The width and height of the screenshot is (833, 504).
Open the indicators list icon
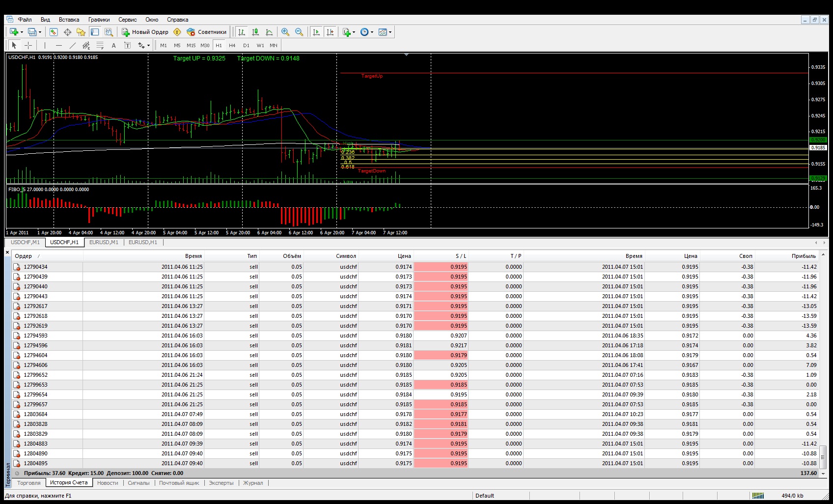(x=347, y=32)
